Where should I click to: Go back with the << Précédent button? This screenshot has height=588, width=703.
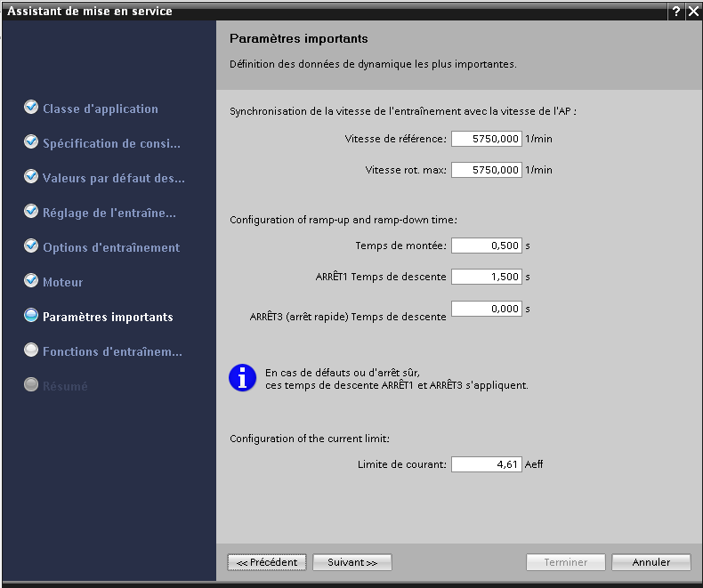coord(267,562)
